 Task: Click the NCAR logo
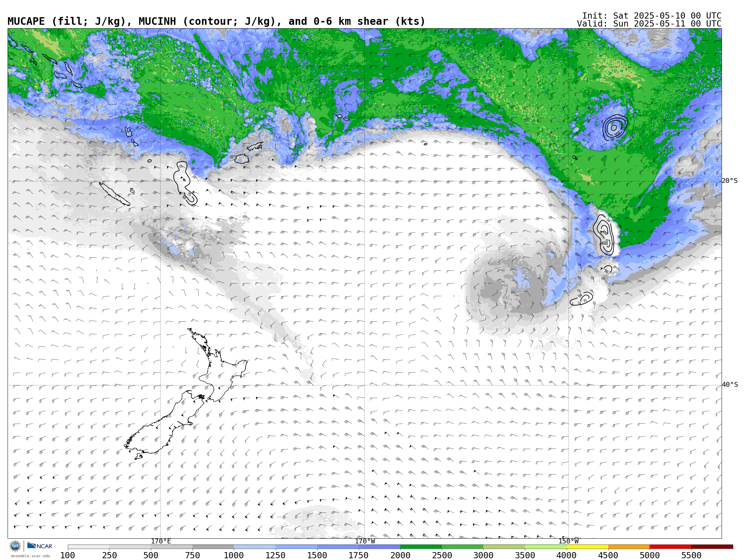click(x=40, y=546)
